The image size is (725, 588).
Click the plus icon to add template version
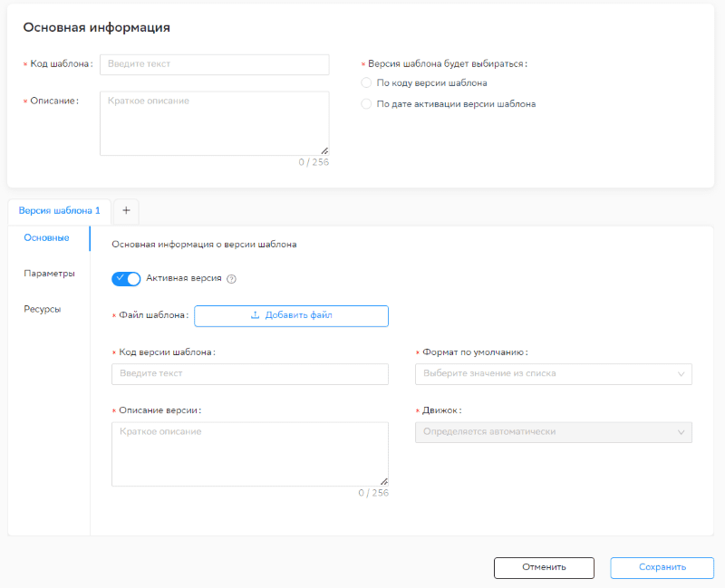tap(126, 210)
